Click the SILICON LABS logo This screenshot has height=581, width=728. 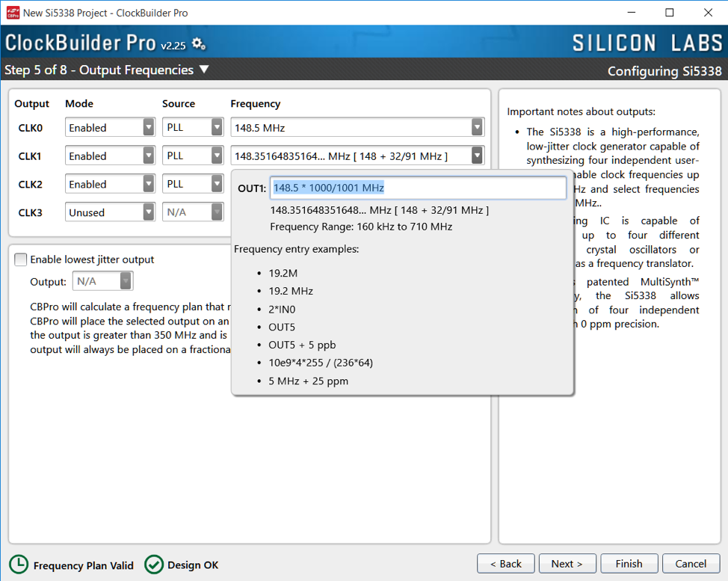tap(647, 43)
